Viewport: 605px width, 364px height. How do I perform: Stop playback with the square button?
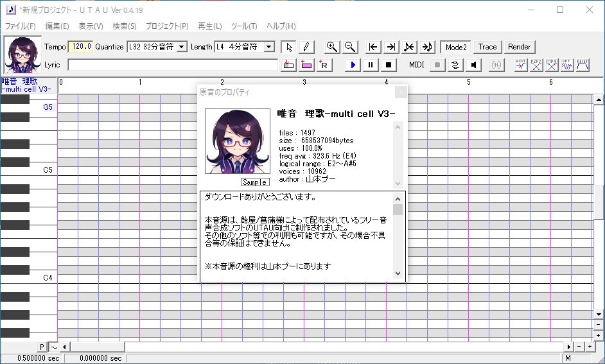tap(389, 65)
